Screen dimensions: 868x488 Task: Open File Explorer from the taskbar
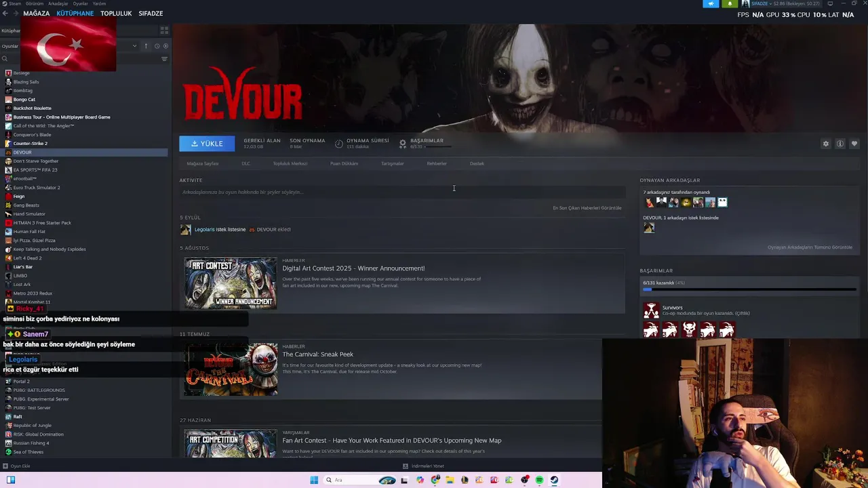[450, 480]
